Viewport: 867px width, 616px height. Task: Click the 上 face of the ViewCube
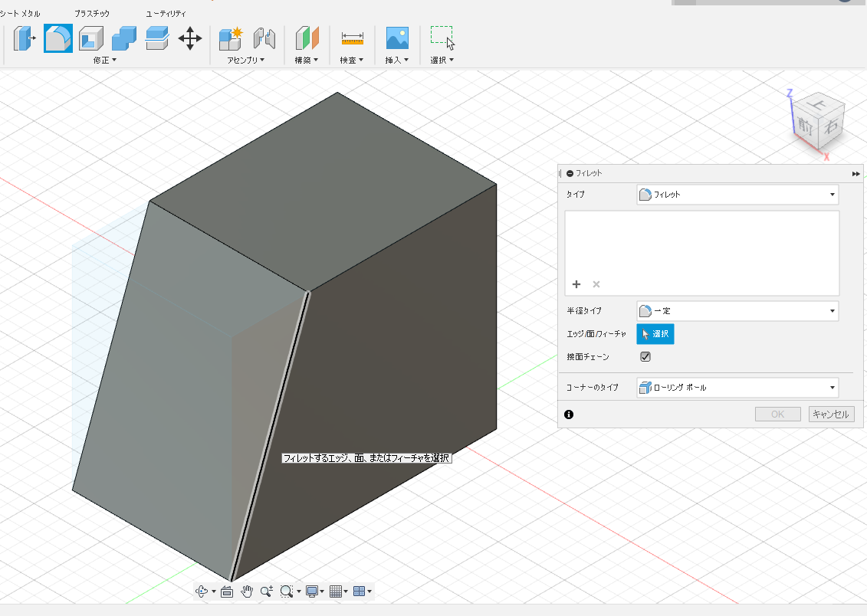[818, 105]
